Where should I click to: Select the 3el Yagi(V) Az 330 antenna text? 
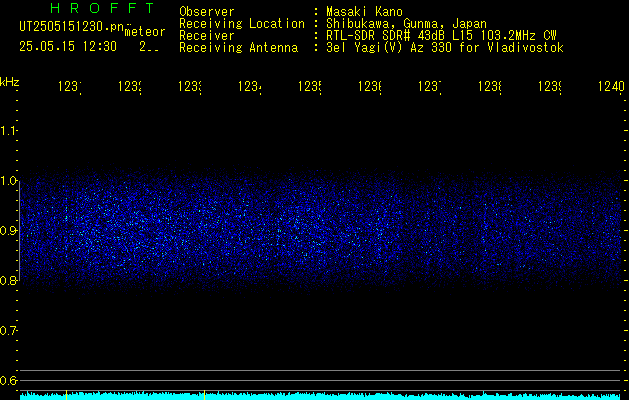(445, 48)
